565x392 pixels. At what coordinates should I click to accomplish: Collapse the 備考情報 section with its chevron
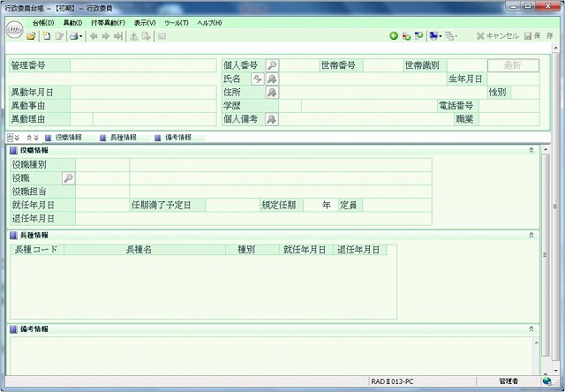coord(531,328)
